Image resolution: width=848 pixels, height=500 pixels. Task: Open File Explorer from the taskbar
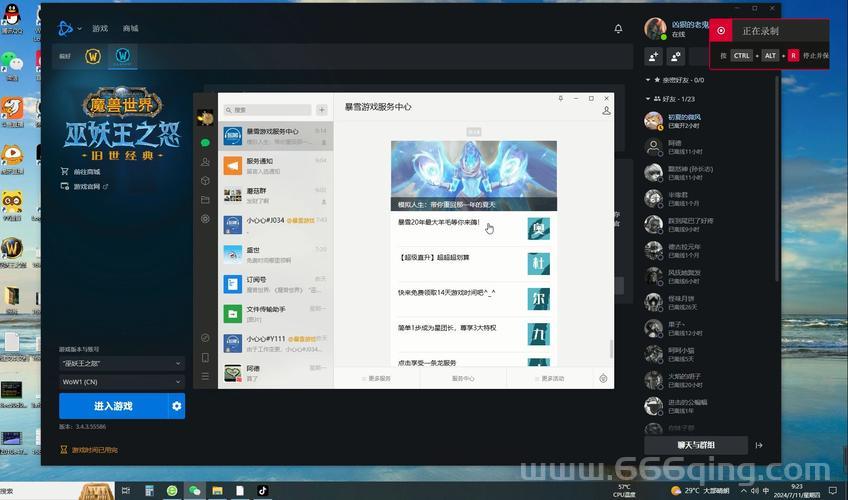[217, 491]
